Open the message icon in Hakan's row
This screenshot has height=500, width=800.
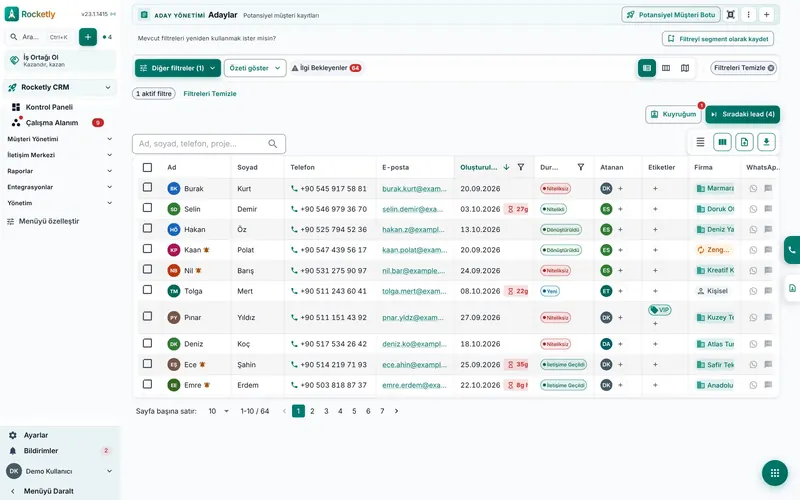click(768, 230)
